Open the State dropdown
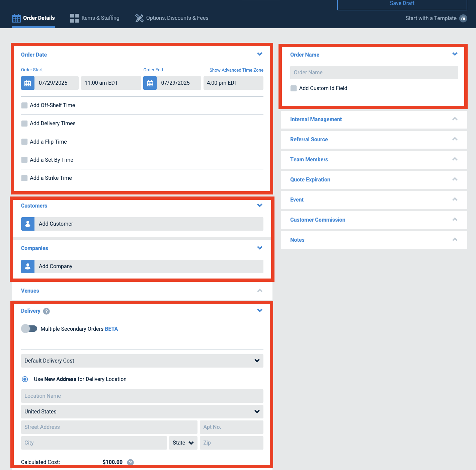The height and width of the screenshot is (470, 476). [x=183, y=443]
